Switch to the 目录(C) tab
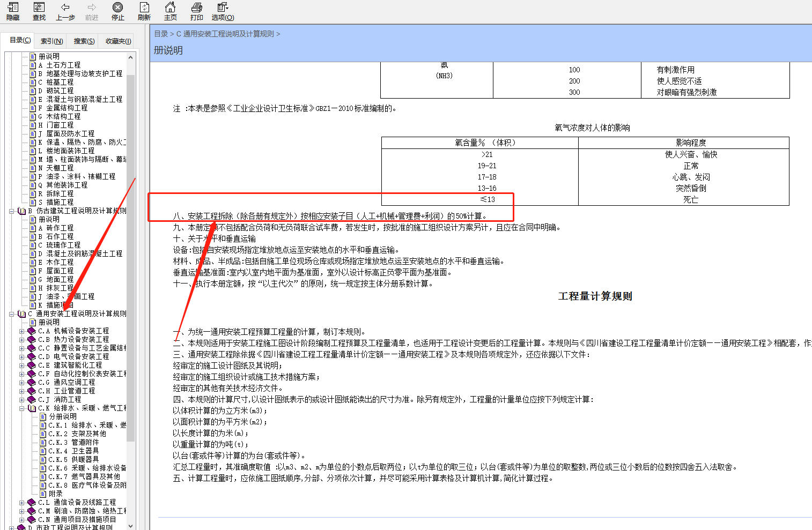This screenshot has width=812, height=530. pyautogui.click(x=20, y=40)
